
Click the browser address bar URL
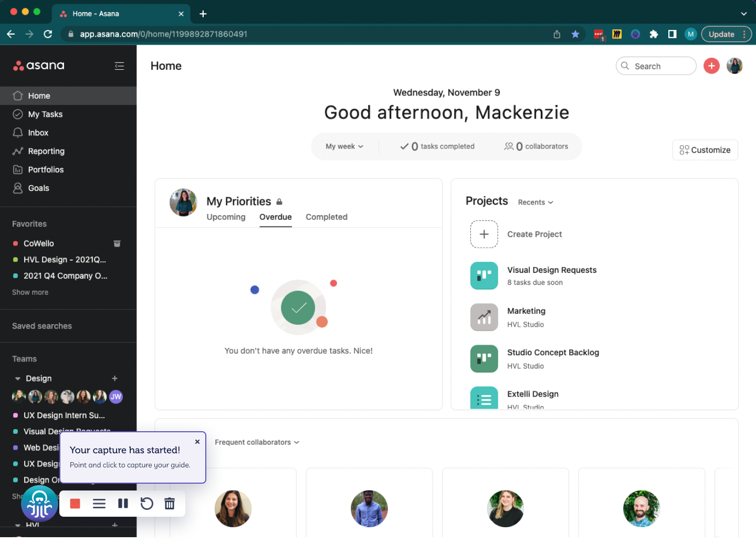163,34
